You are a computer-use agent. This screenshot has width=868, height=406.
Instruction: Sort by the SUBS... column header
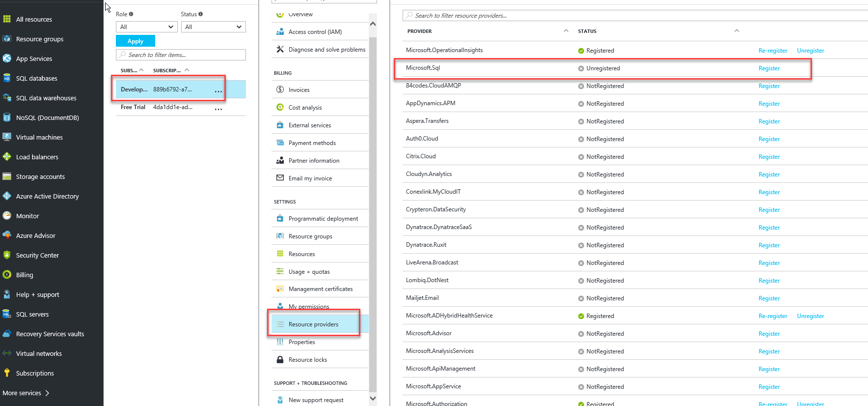[x=132, y=70]
